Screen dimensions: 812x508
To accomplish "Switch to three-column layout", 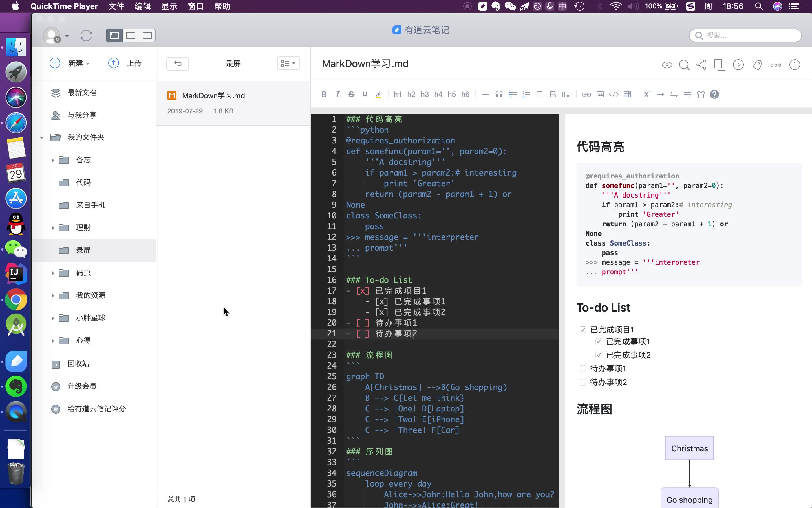I will [x=114, y=36].
